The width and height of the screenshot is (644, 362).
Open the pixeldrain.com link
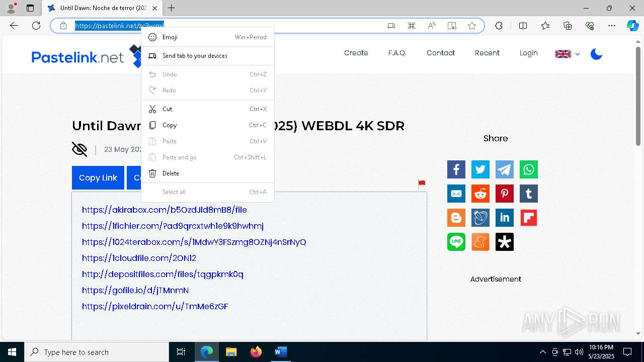tap(155, 306)
